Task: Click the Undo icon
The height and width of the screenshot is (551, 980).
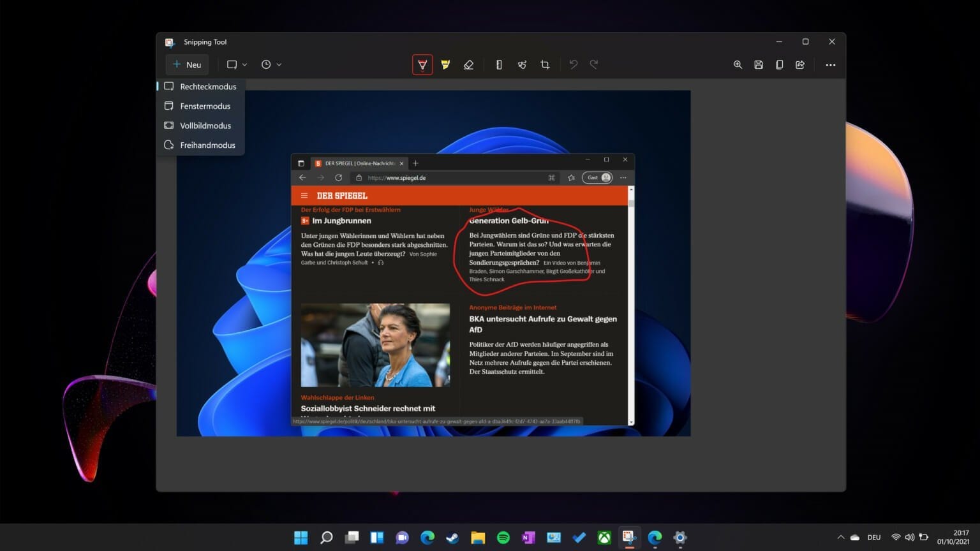Action: pos(573,64)
